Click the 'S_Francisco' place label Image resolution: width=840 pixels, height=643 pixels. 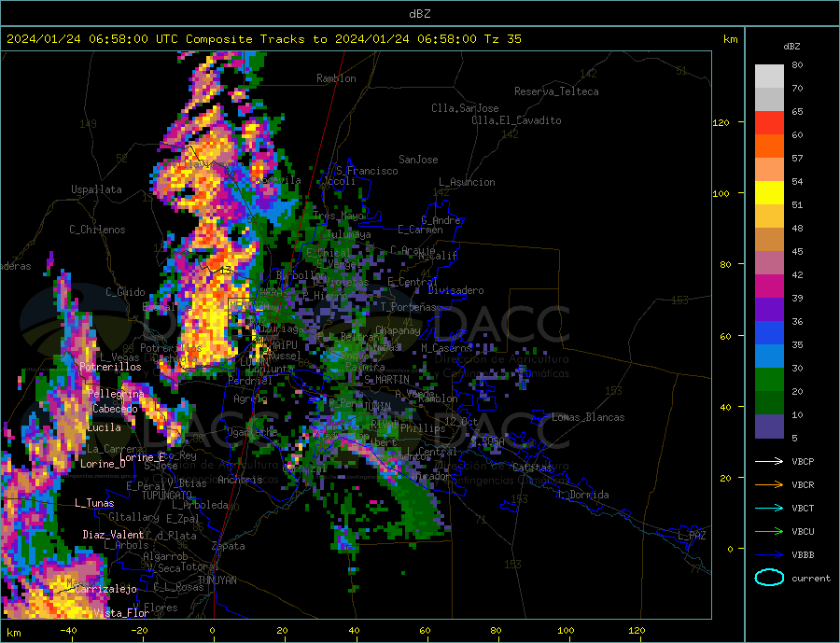(367, 171)
